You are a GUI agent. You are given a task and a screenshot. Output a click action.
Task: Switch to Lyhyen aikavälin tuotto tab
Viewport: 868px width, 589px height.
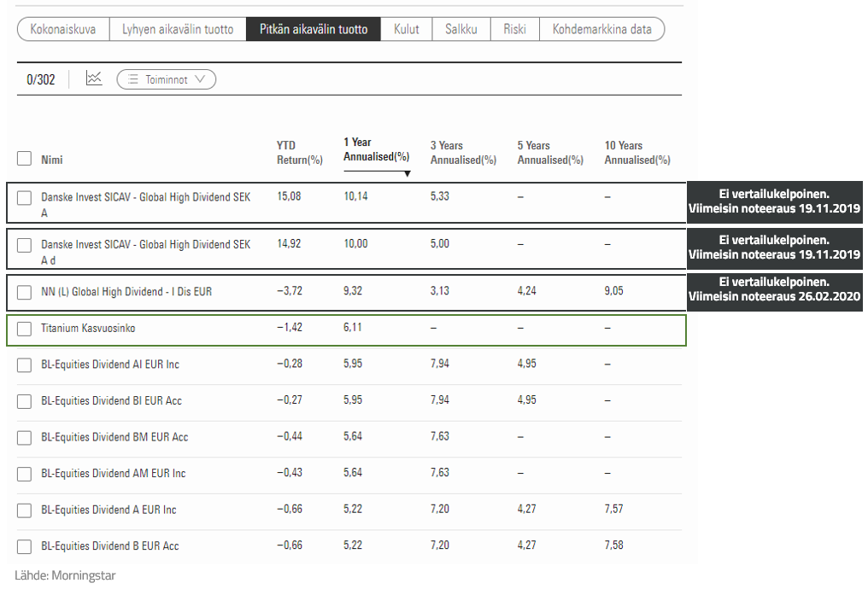click(178, 29)
